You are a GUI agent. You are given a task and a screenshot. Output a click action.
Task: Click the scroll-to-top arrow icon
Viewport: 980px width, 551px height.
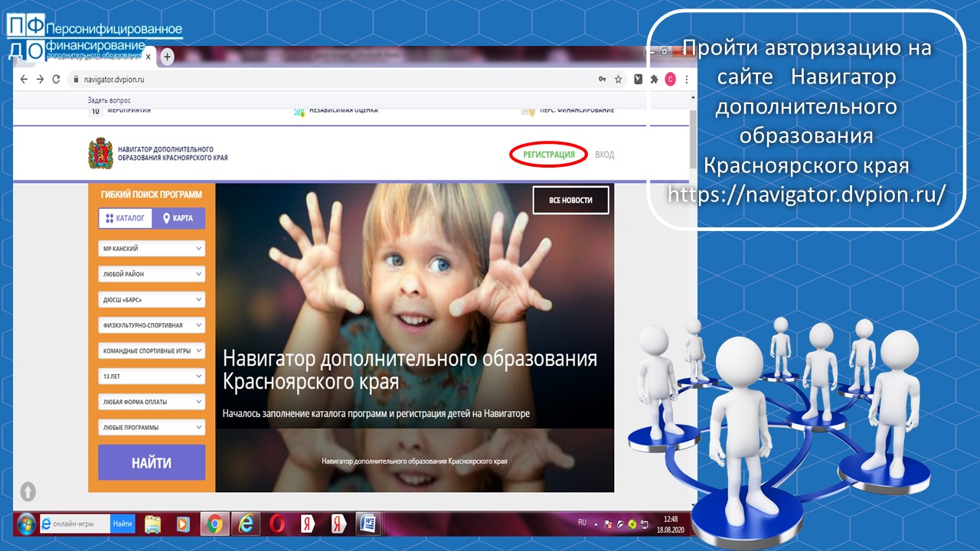(28, 491)
